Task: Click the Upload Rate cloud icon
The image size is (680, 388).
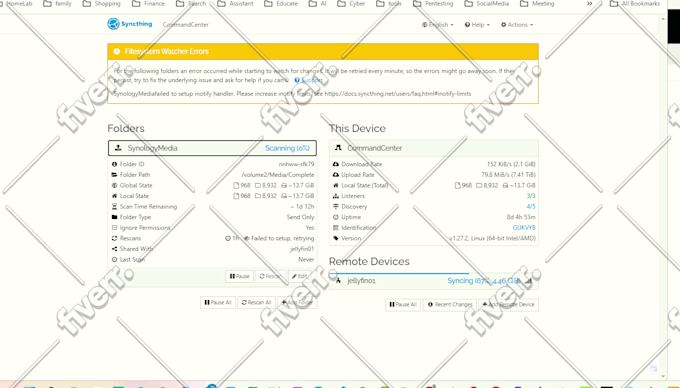Action: click(x=336, y=175)
